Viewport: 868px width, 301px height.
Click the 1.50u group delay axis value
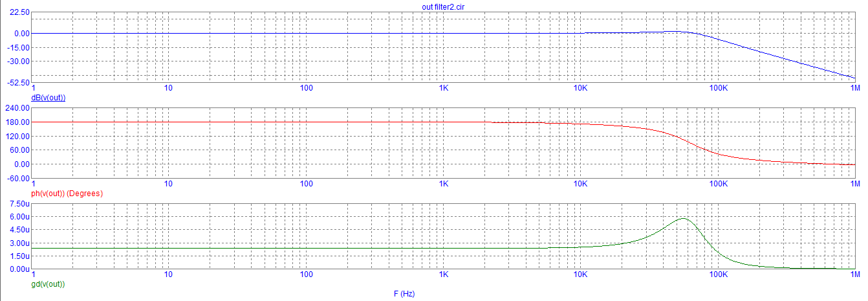[19, 256]
